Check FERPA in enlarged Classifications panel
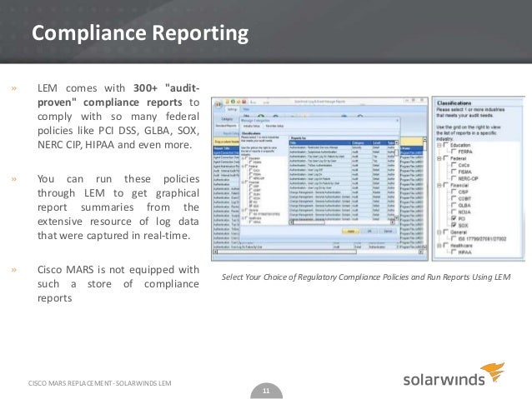 pos(454,152)
